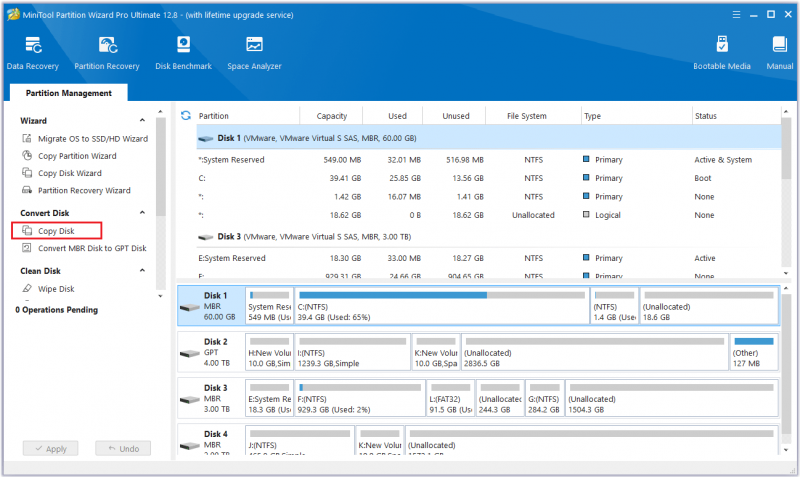Collapse the Wizard section
This screenshot has height=477, width=800.
tap(142, 120)
